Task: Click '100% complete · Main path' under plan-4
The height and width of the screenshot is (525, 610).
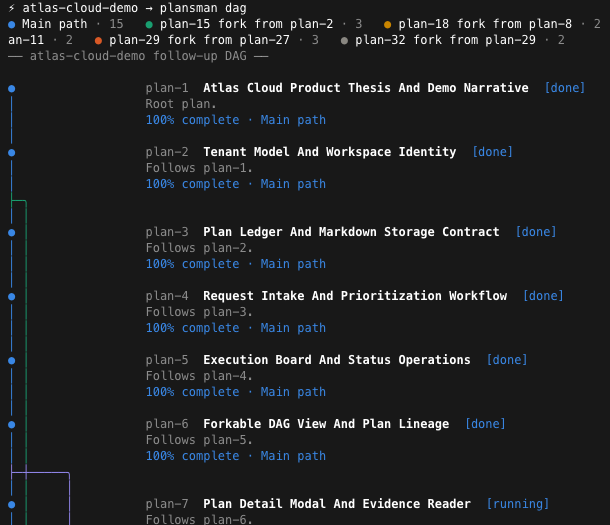Action: coord(236,328)
